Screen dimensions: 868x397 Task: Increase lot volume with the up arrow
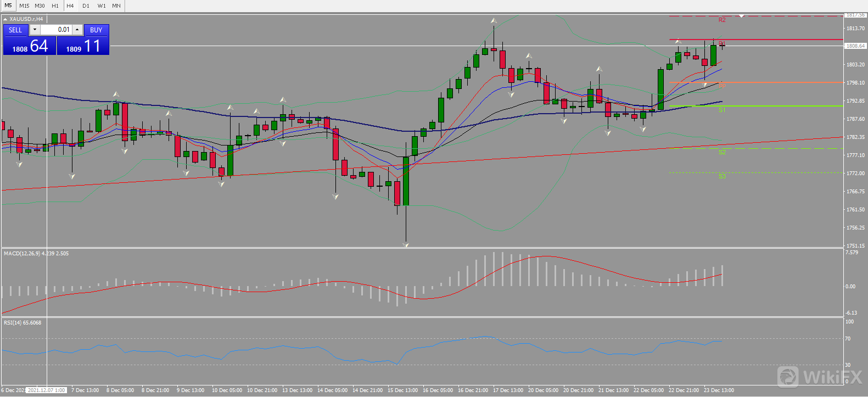(x=77, y=30)
